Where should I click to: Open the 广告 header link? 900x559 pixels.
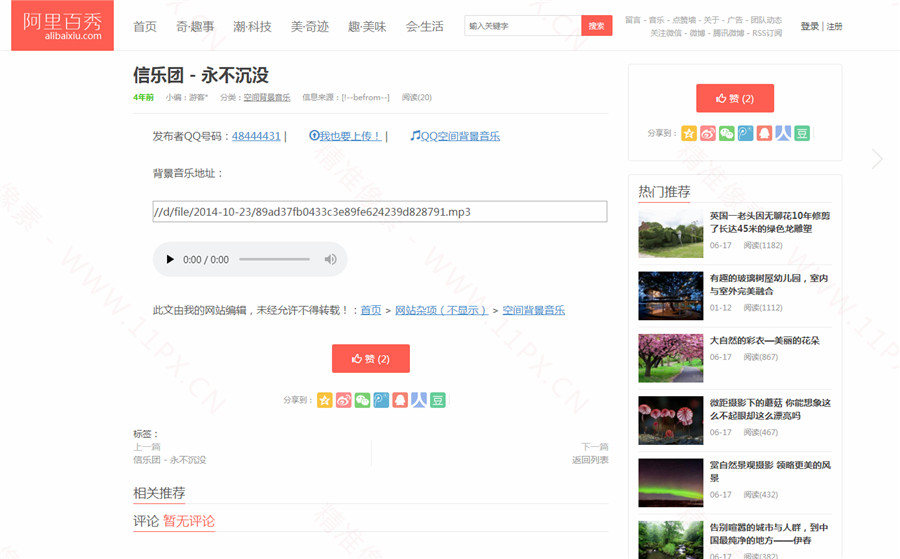tap(735, 20)
